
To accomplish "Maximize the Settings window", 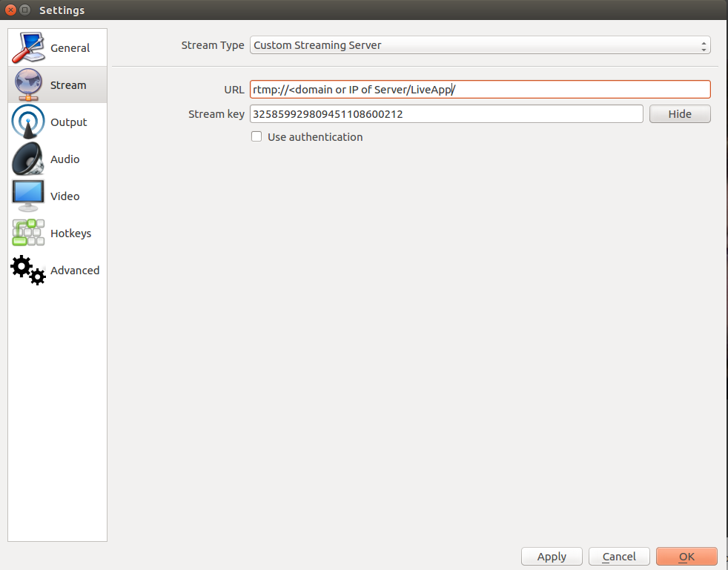I will tap(25, 10).
